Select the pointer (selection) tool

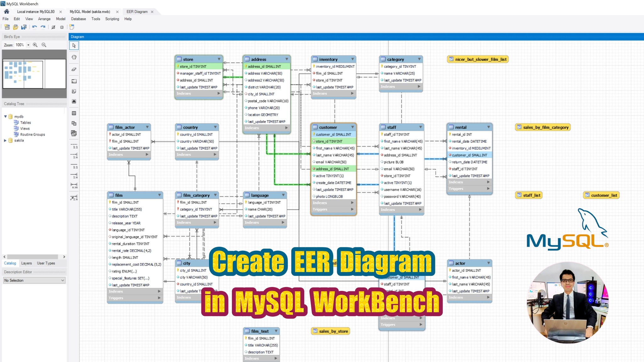(x=74, y=46)
